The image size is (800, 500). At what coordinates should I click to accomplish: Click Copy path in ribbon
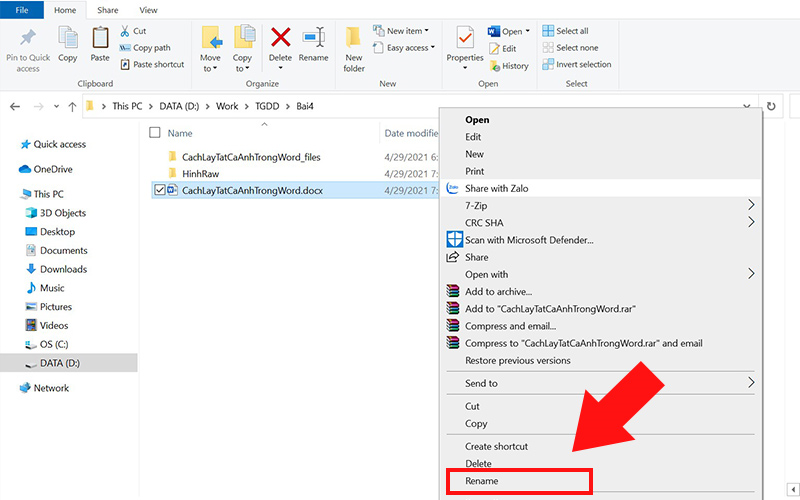coord(145,48)
